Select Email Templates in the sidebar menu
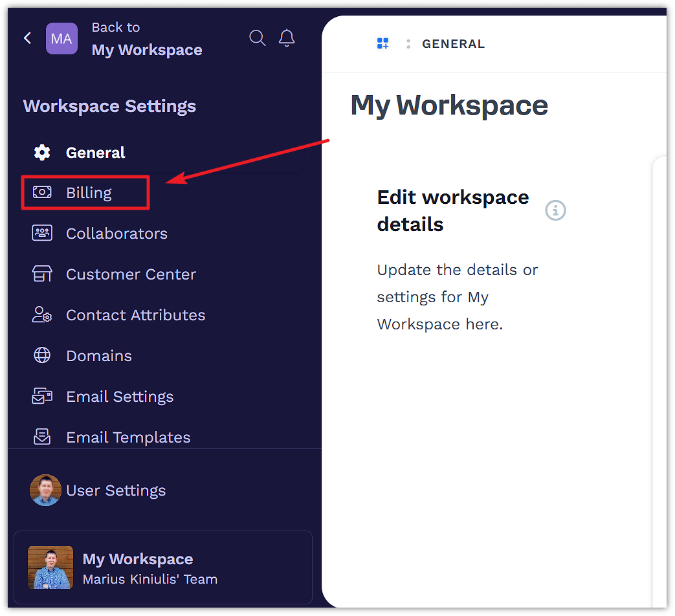The image size is (675, 616). coord(128,437)
